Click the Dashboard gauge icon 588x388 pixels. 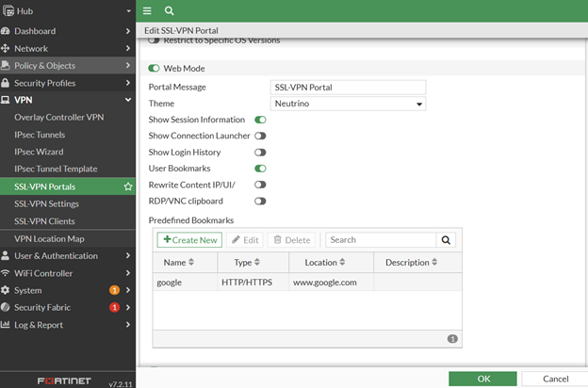pos(6,31)
